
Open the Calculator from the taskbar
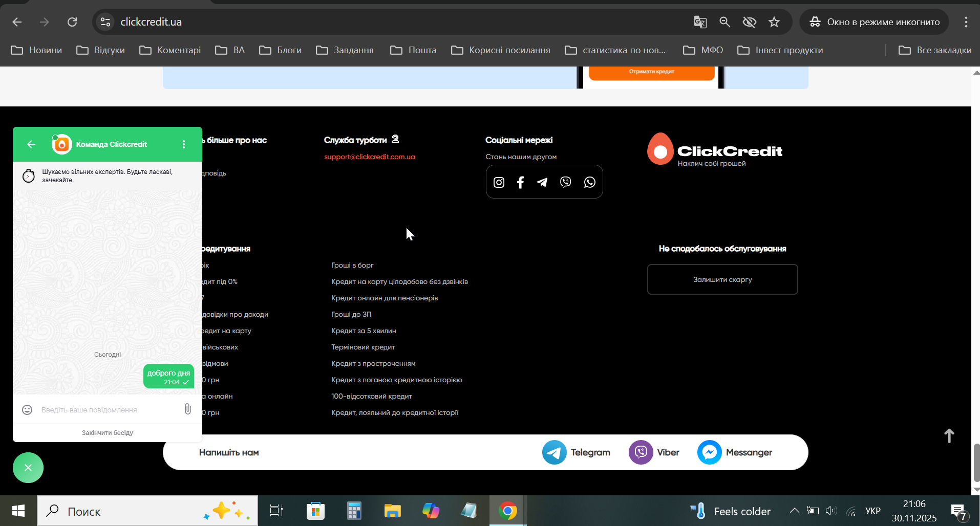(354, 511)
